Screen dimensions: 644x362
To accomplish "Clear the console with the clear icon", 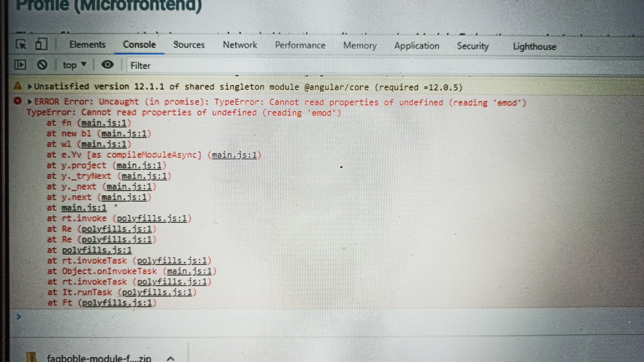I will pos(42,65).
